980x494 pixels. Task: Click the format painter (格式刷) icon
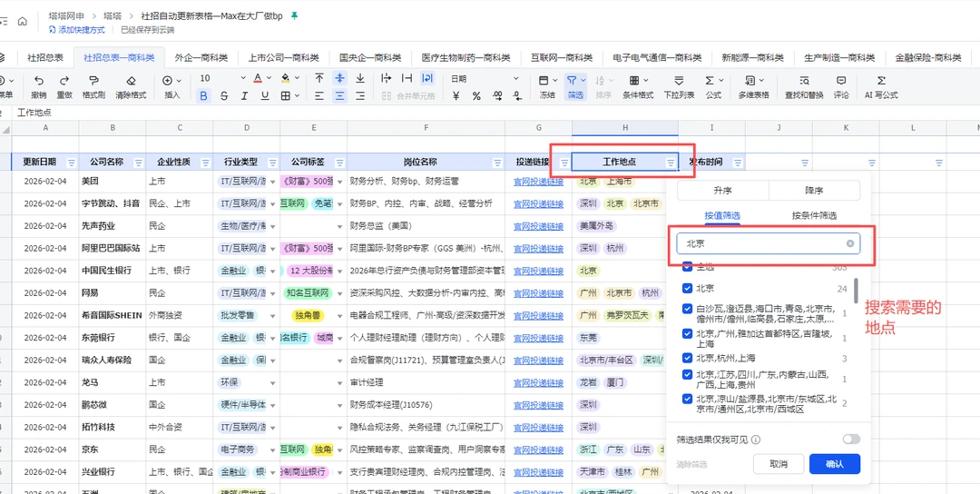point(93,81)
